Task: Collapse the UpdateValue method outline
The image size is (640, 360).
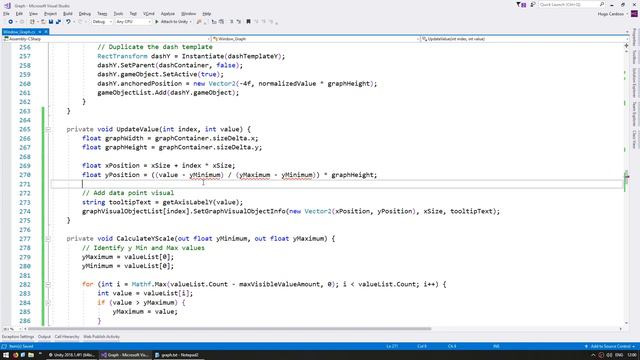Action: pyautogui.click(x=48, y=129)
